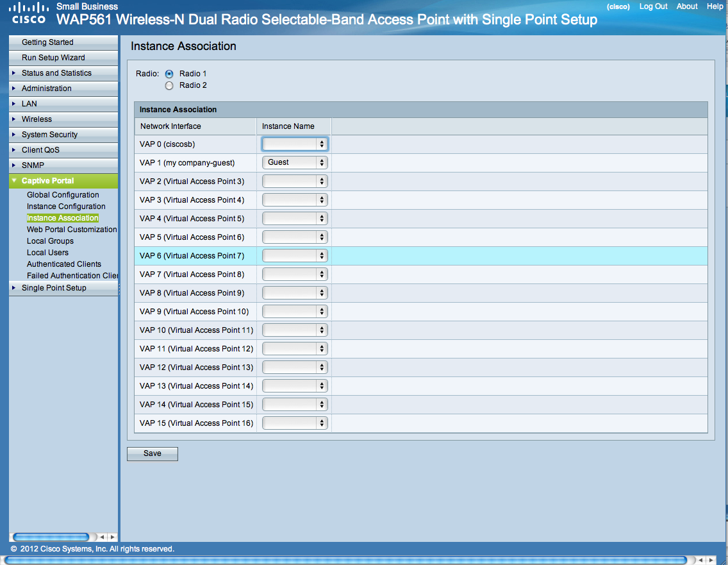The width and height of the screenshot is (728, 565).
Task: Click the page bottom horizontal scrollbar thumb
Action: (345, 561)
